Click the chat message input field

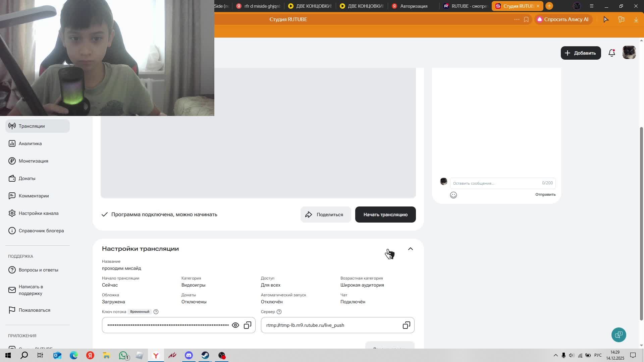tap(495, 183)
